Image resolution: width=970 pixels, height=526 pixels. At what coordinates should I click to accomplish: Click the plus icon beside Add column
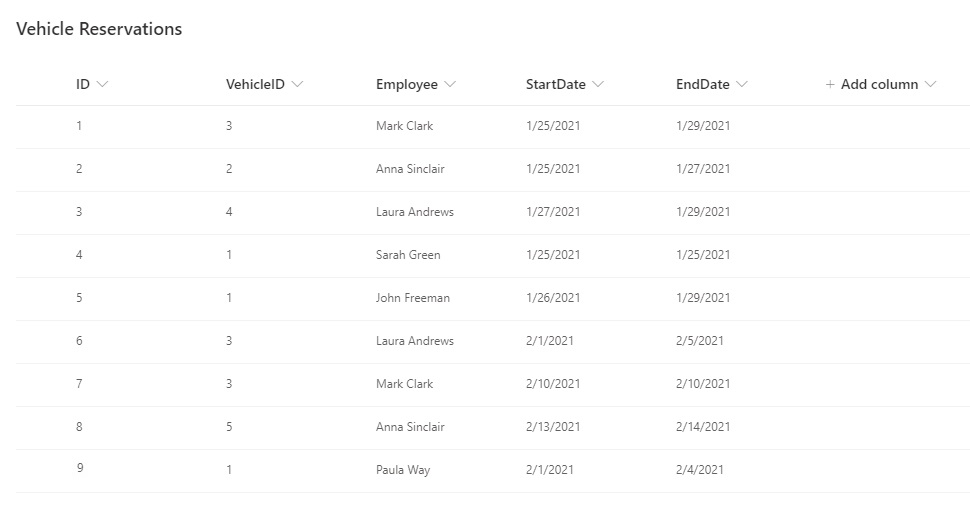pyautogui.click(x=830, y=84)
